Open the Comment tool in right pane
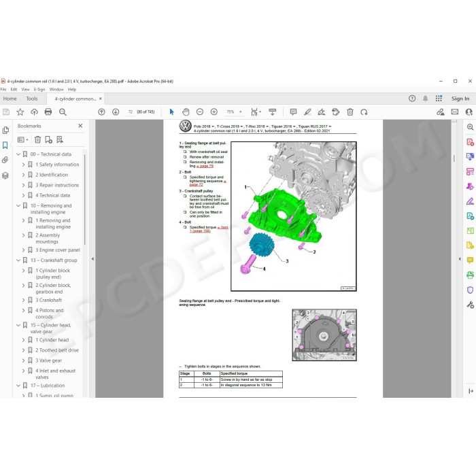This screenshot has height=476, width=476. (470, 260)
